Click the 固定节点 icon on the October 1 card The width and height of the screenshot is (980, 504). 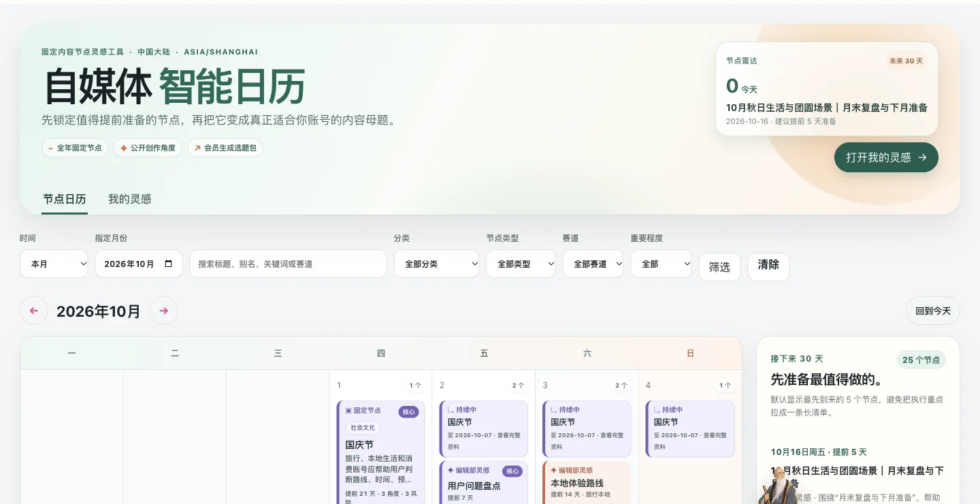348,411
